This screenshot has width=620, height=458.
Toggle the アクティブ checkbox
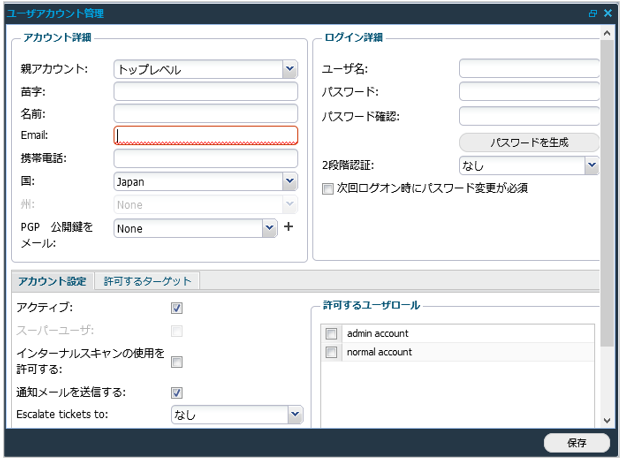pyautogui.click(x=177, y=308)
